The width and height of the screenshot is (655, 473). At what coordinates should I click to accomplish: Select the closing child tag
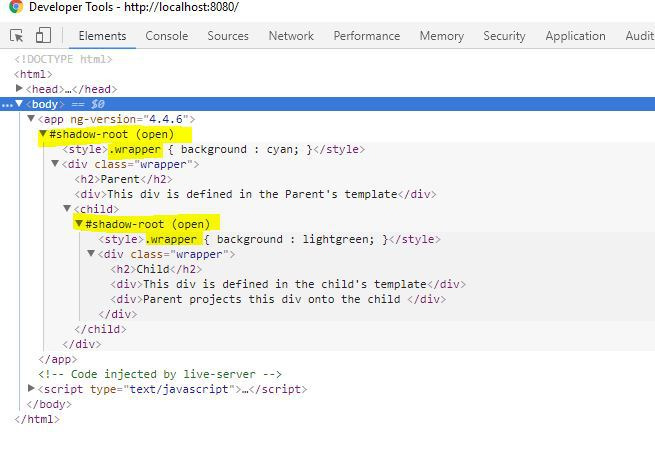[x=100, y=329]
